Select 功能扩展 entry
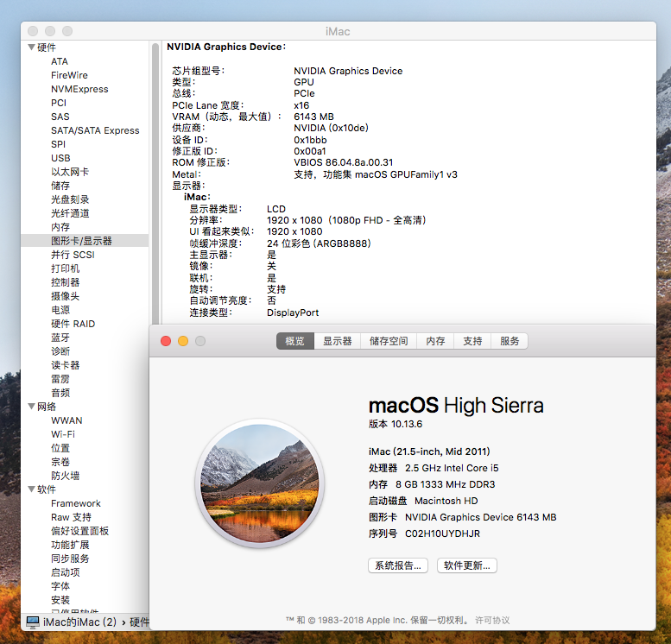Viewport: 671px width, 644px height. click(70, 545)
